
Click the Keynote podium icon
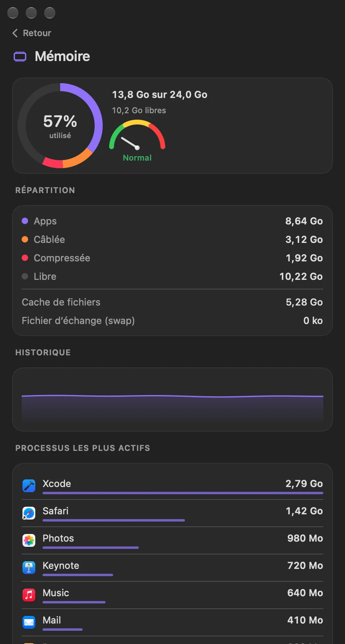point(29,568)
